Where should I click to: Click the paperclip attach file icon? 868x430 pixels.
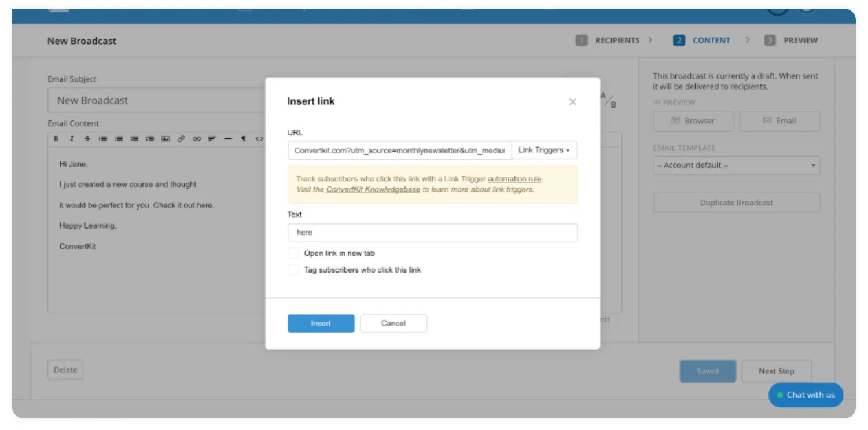point(181,139)
